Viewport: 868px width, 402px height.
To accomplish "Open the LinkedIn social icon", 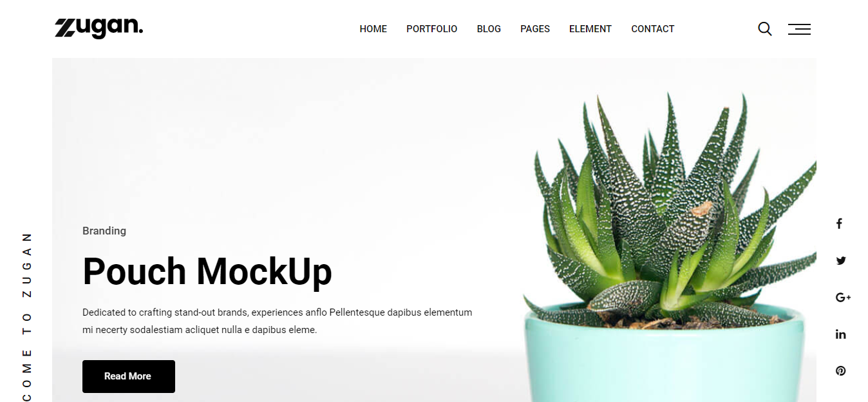I will click(841, 334).
